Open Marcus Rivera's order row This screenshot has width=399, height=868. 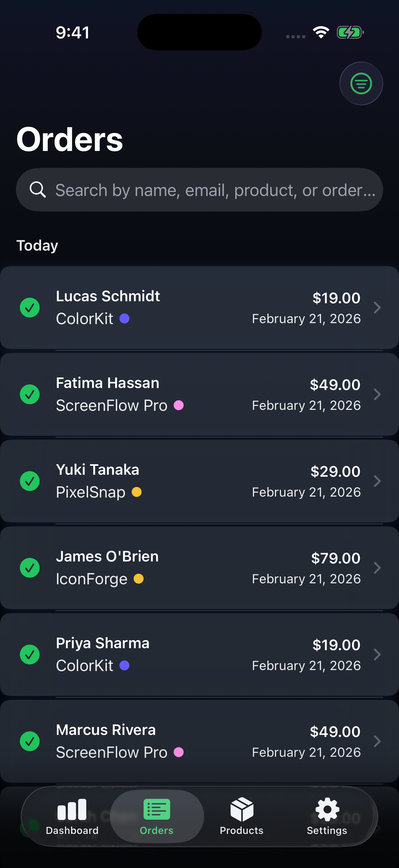[199, 741]
